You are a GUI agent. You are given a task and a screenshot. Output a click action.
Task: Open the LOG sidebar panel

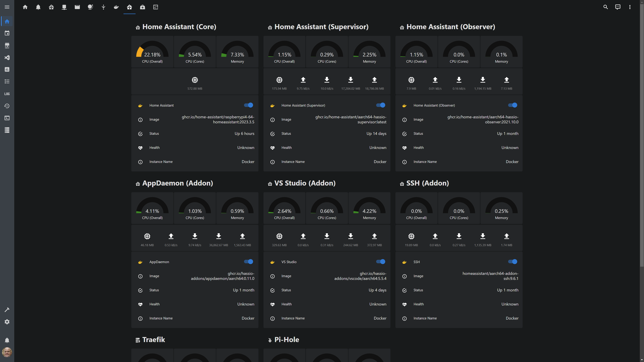[x=7, y=94]
